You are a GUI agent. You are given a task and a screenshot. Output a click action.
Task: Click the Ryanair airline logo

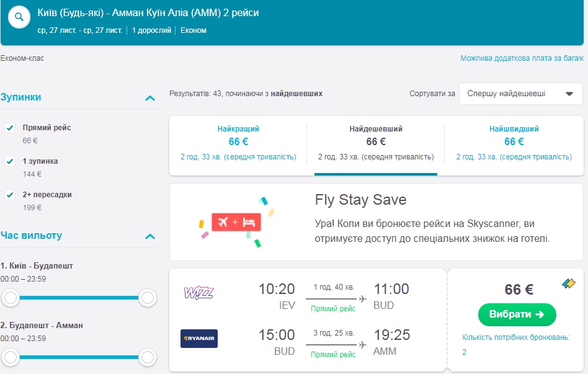[x=198, y=339]
